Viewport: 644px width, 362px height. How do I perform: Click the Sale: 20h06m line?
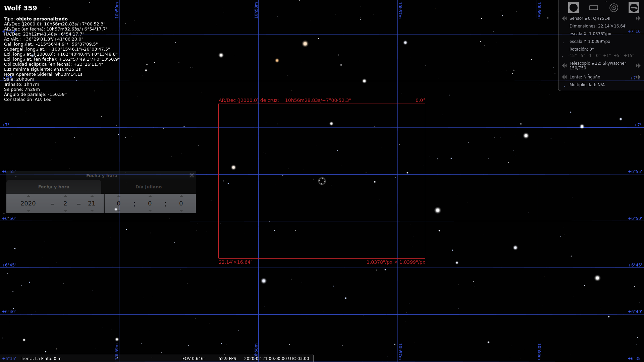(19, 79)
